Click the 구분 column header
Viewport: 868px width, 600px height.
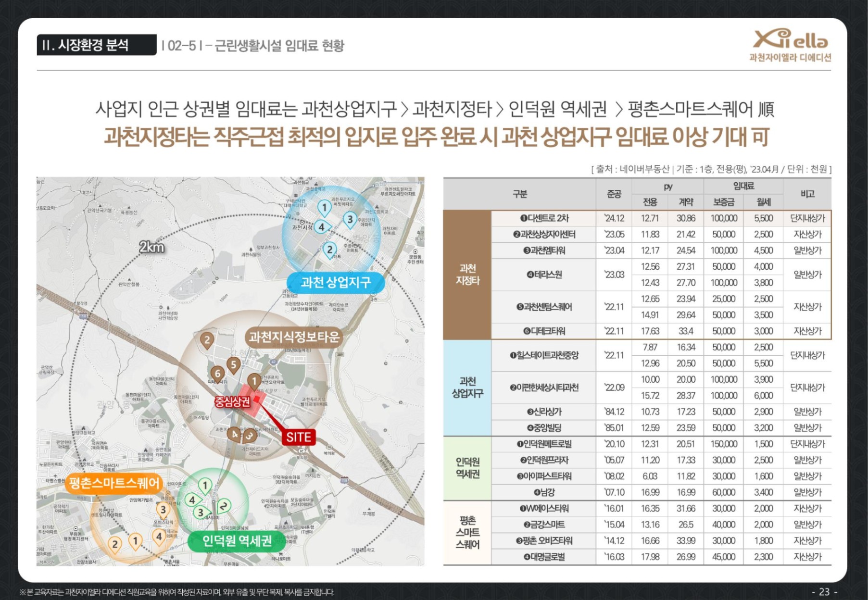519,194
